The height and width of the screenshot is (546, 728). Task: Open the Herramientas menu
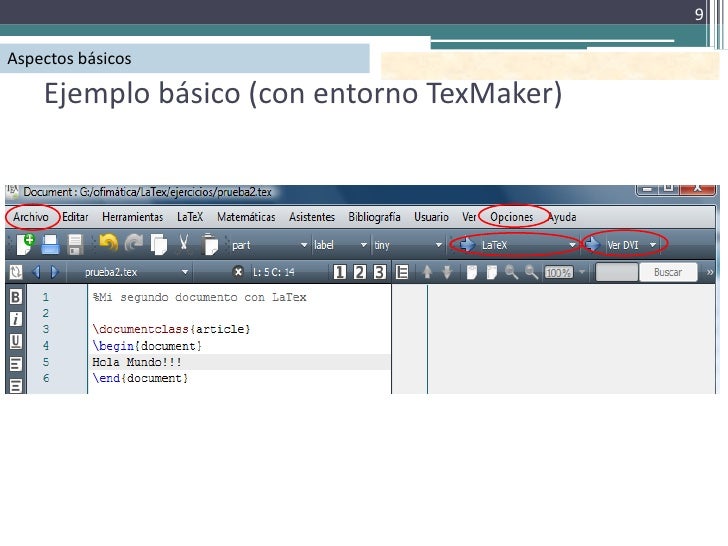tap(132, 217)
